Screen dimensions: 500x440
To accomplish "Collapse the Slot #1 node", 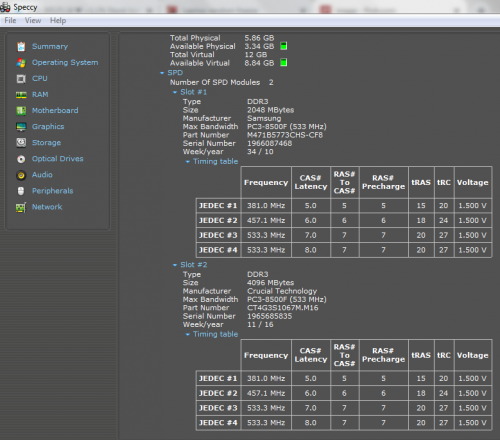I will coord(175,92).
